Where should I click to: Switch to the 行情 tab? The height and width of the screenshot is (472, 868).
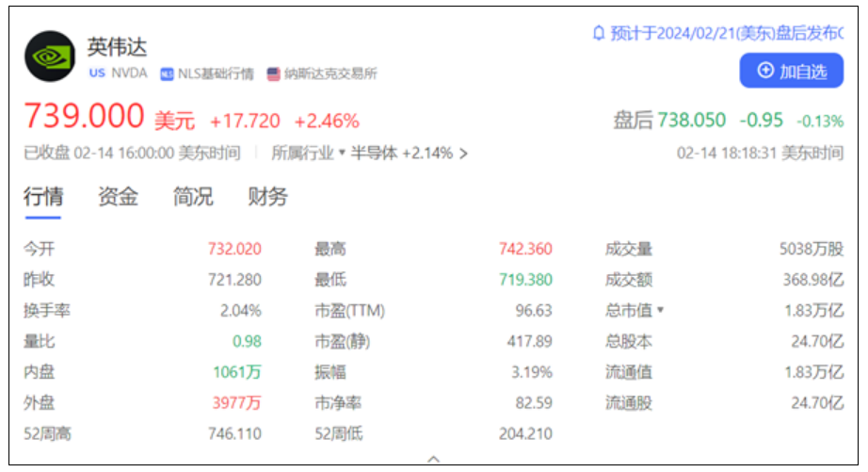point(43,197)
